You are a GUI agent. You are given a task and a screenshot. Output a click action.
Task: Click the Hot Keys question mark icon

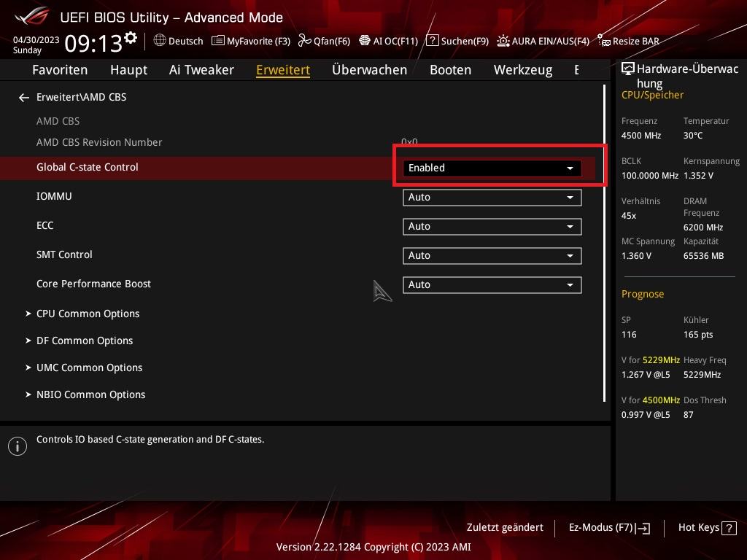point(729,528)
